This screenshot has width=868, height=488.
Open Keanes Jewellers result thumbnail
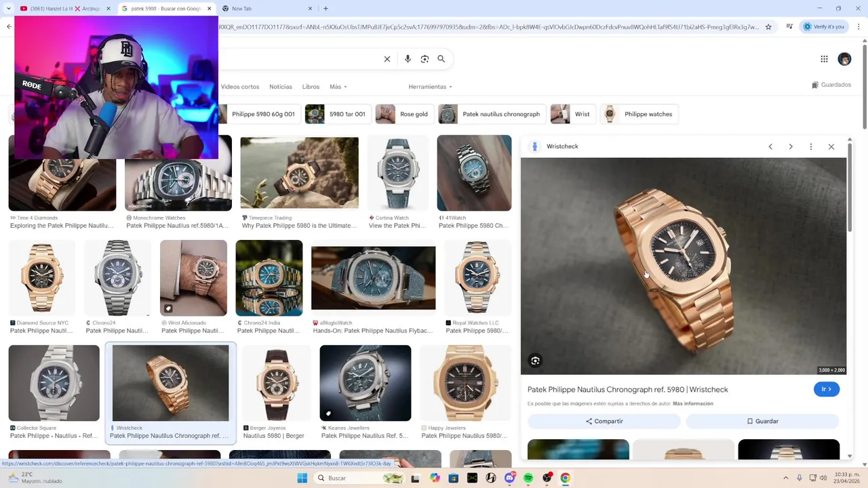pos(365,383)
